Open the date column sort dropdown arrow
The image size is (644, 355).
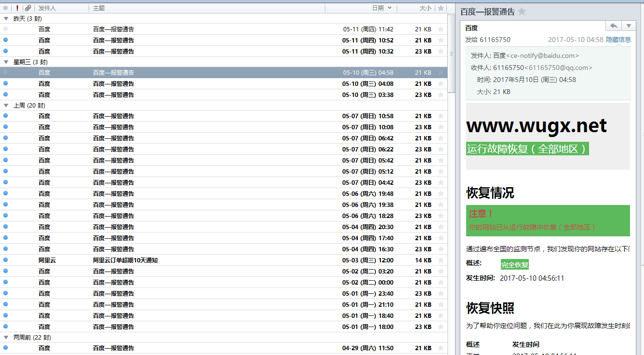[389, 8]
